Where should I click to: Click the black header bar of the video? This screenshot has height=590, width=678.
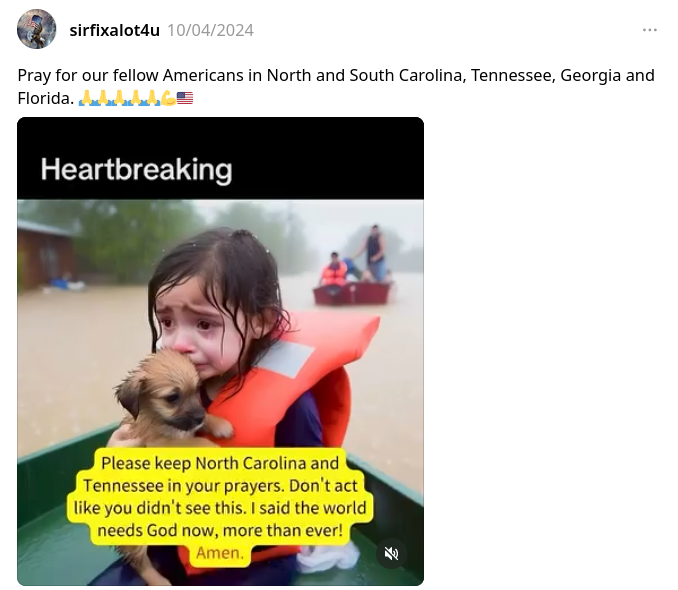tap(221, 158)
